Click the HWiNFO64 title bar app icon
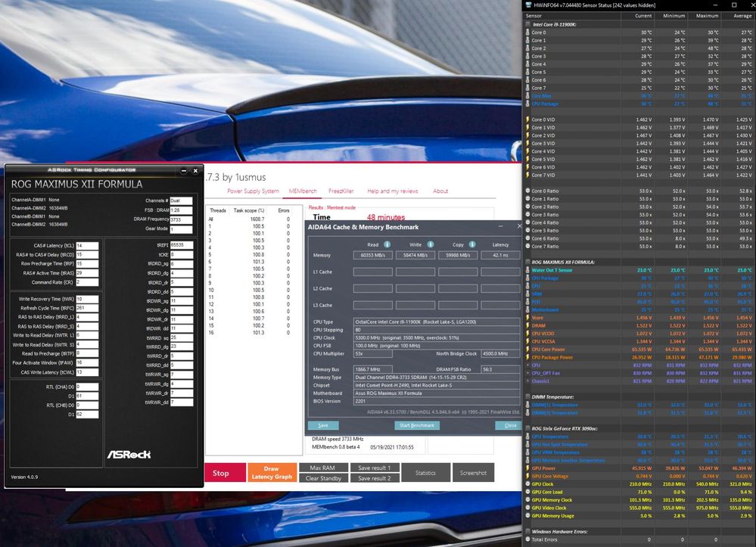 (x=528, y=5)
